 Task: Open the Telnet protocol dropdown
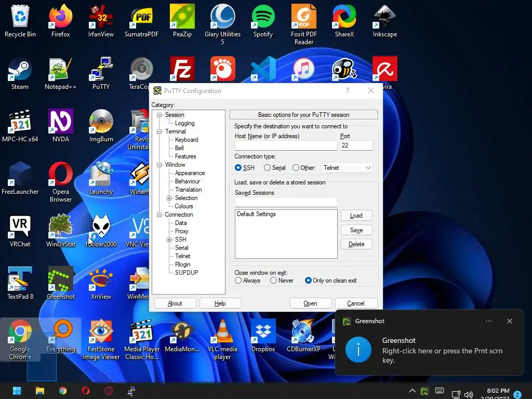pos(347,168)
